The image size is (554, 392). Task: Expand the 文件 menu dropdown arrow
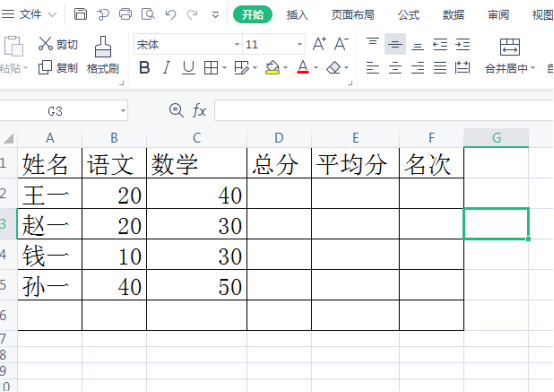tap(52, 15)
